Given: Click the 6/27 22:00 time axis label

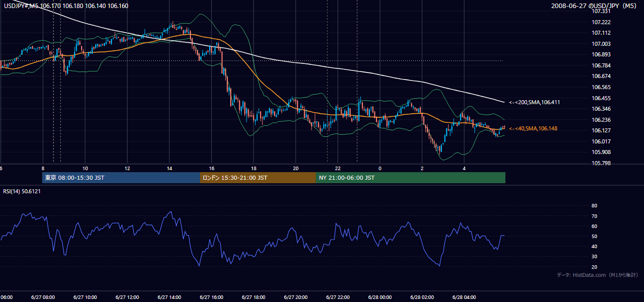Looking at the screenshot, I should pos(338,297).
